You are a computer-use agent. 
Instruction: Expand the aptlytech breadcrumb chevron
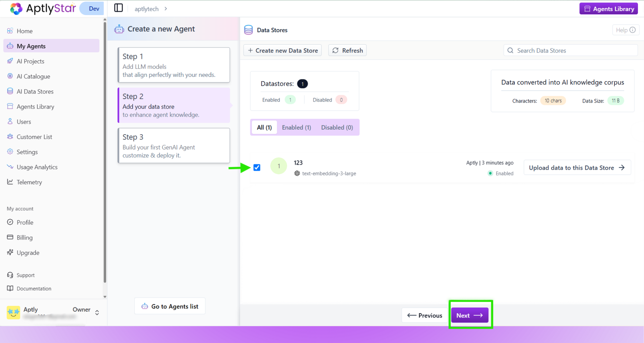(x=165, y=9)
